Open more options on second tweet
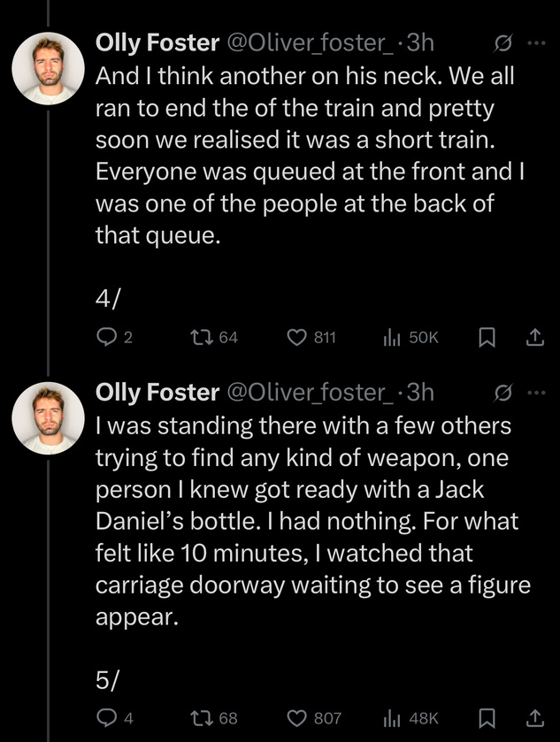 536,392
